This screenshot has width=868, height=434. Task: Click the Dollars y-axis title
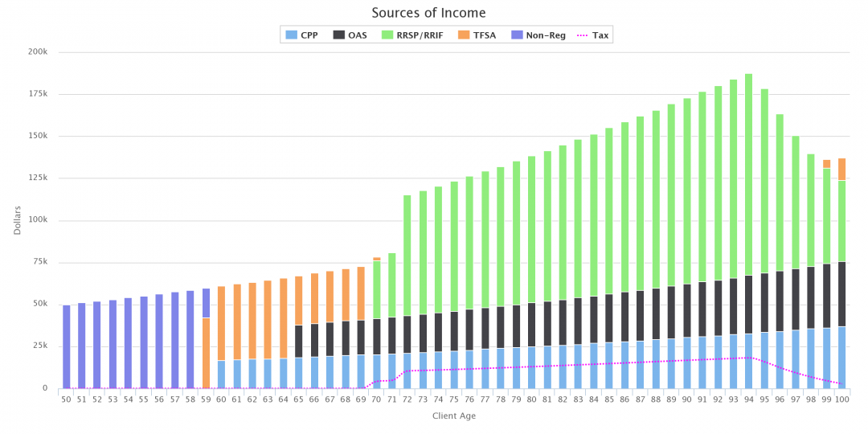pos(18,220)
